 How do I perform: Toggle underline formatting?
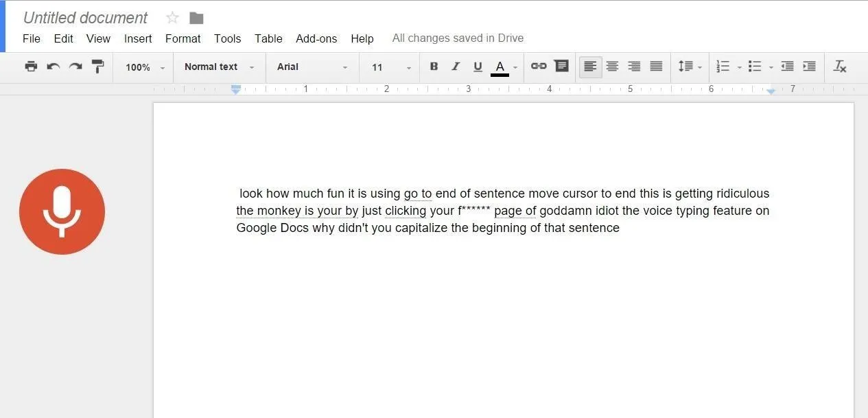[478, 67]
